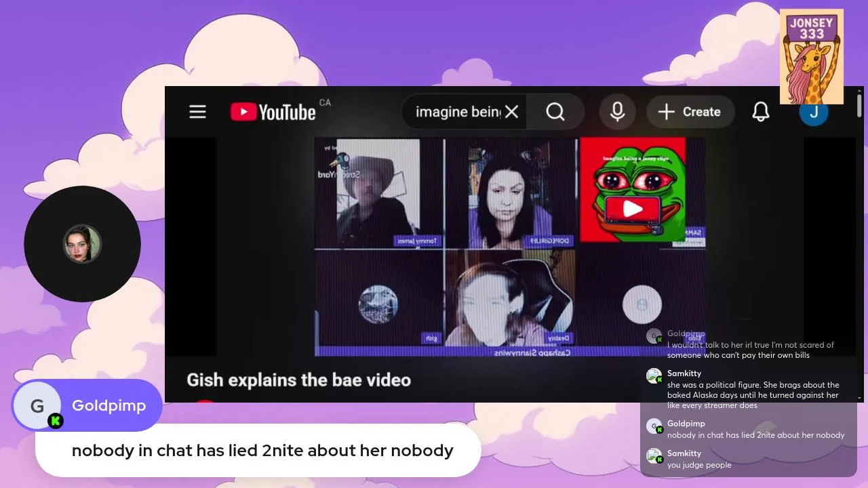Click the Jonsey 333 giraffe badge
868x488 pixels.
pyautogui.click(x=811, y=56)
